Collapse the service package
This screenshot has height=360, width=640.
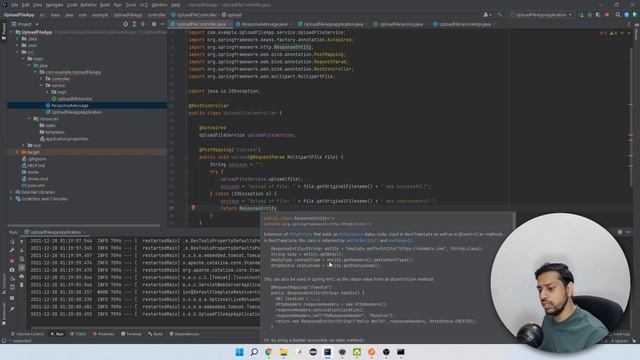pyautogui.click(x=41, y=85)
